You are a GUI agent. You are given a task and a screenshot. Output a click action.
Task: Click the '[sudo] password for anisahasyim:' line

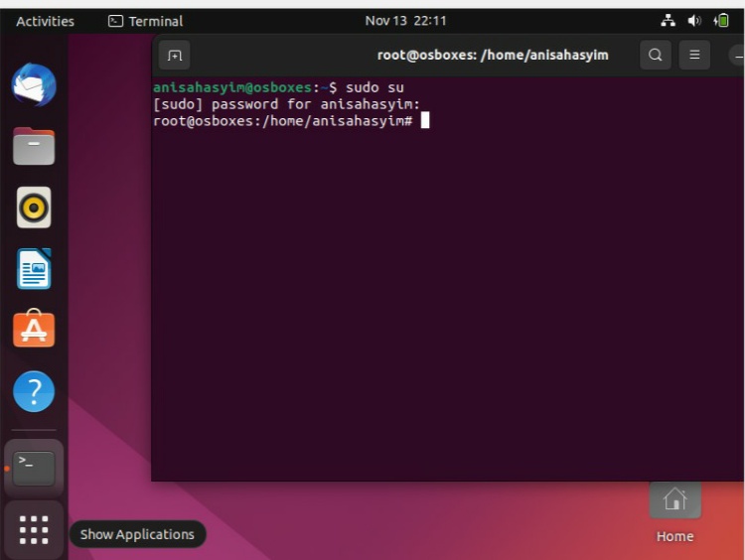(x=286, y=104)
